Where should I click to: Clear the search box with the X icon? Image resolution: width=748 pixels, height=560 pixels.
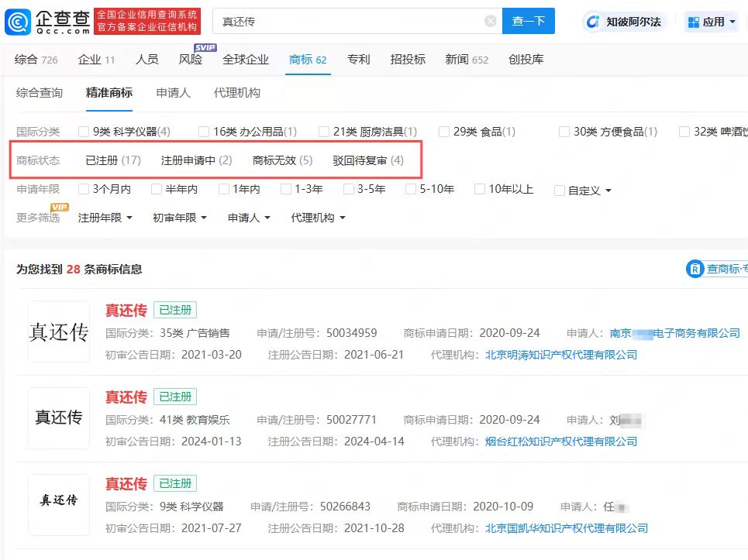point(491,21)
